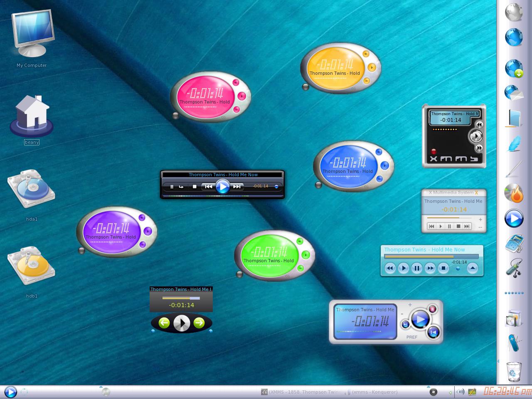The width and height of the screenshot is (532, 399).
Task: Click blue eject button on black wide player
Action: (x=276, y=187)
